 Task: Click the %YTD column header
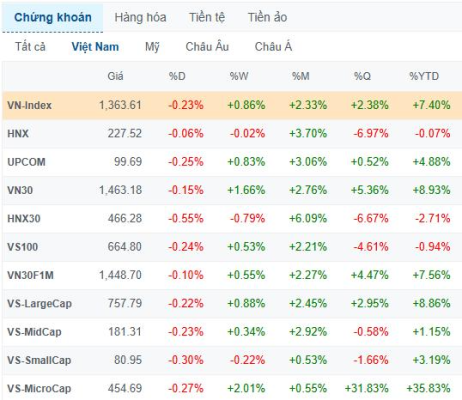(424, 76)
